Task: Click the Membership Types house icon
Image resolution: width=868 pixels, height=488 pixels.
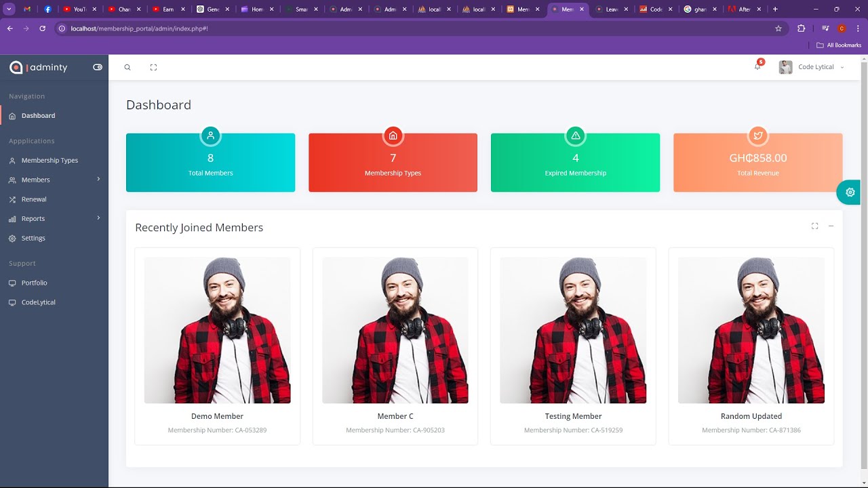Action: 393,136
